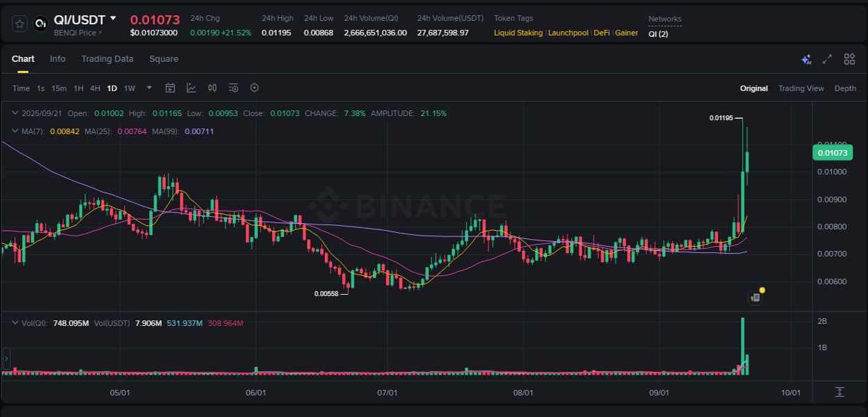
Task: Click the Launchpool token tag
Action: click(x=568, y=33)
